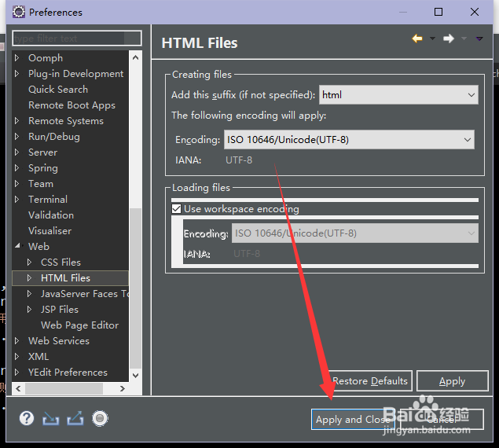Click the horizontal scrollbar thumb

64,388
